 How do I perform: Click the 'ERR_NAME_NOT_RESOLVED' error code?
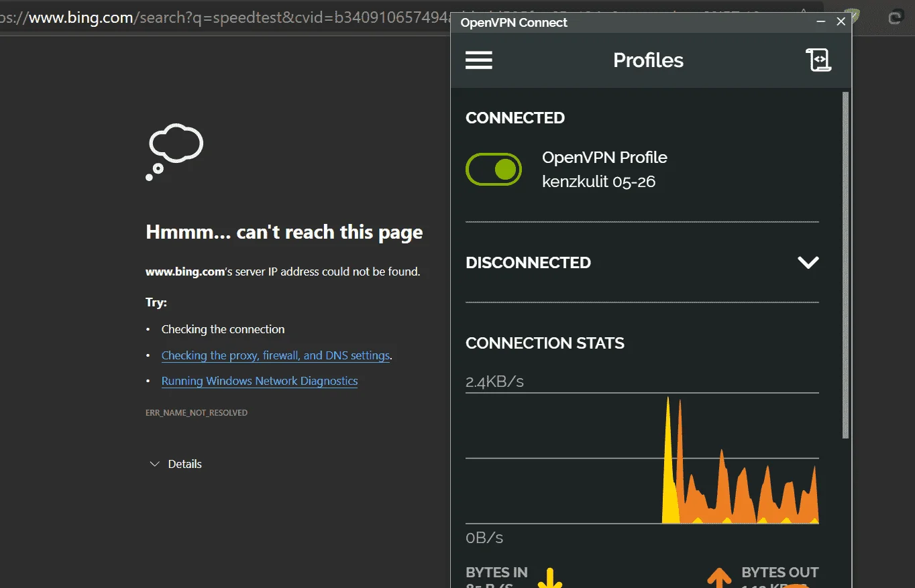click(x=197, y=413)
